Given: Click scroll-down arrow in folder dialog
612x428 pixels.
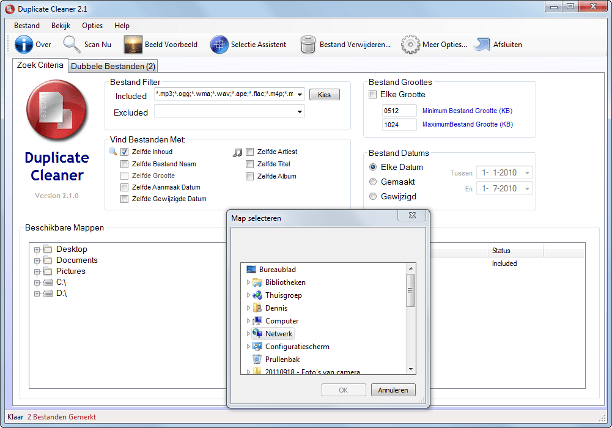Looking at the screenshot, I should pyautogui.click(x=411, y=369).
